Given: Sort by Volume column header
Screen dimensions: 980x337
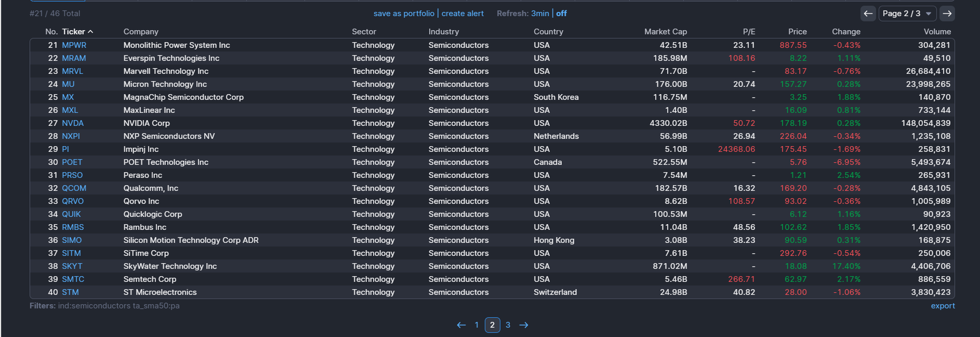Looking at the screenshot, I should click(x=937, y=32).
